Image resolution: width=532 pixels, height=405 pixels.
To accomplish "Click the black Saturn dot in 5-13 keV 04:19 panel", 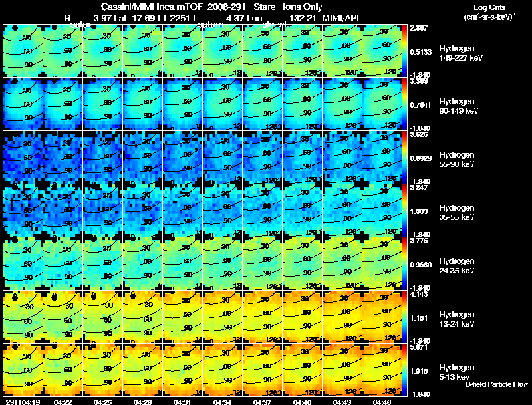I will [15, 346].
